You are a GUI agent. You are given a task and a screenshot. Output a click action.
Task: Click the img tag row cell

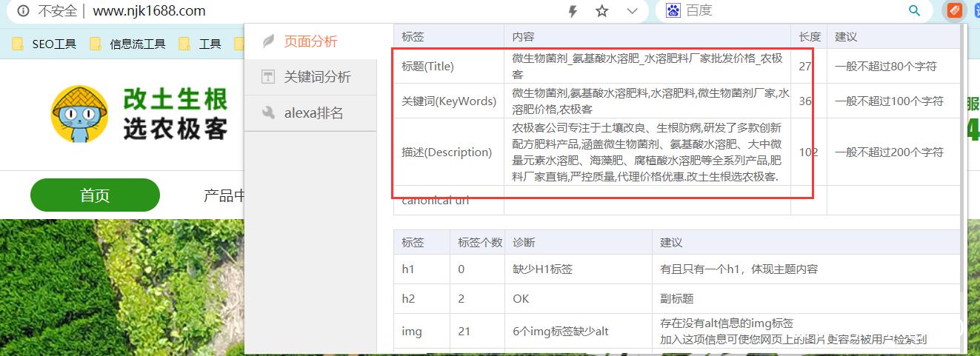[412, 331]
